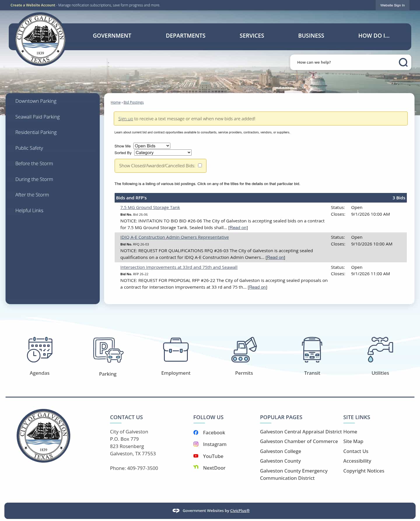Open the YouTube text link

[x=213, y=456]
